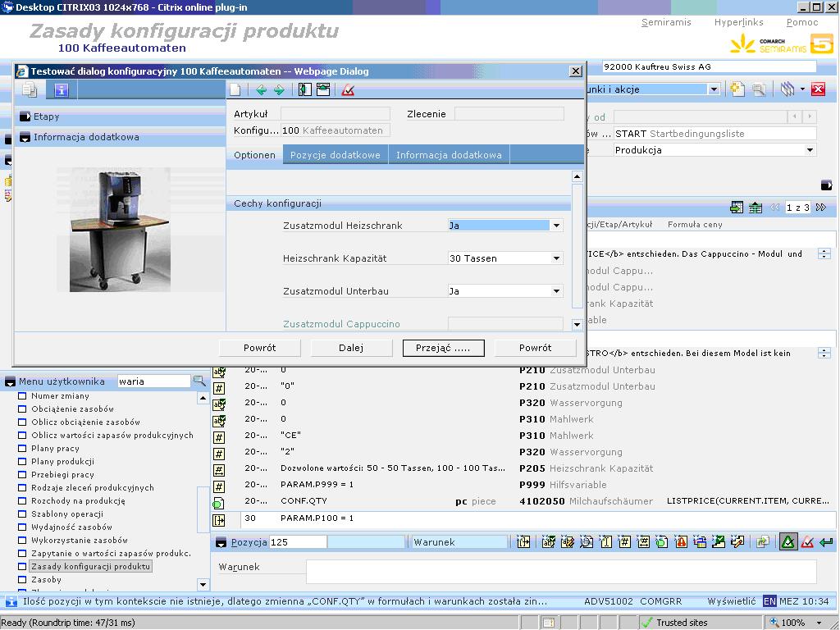
Task: Expand the Etapy section
Action: click(25, 116)
